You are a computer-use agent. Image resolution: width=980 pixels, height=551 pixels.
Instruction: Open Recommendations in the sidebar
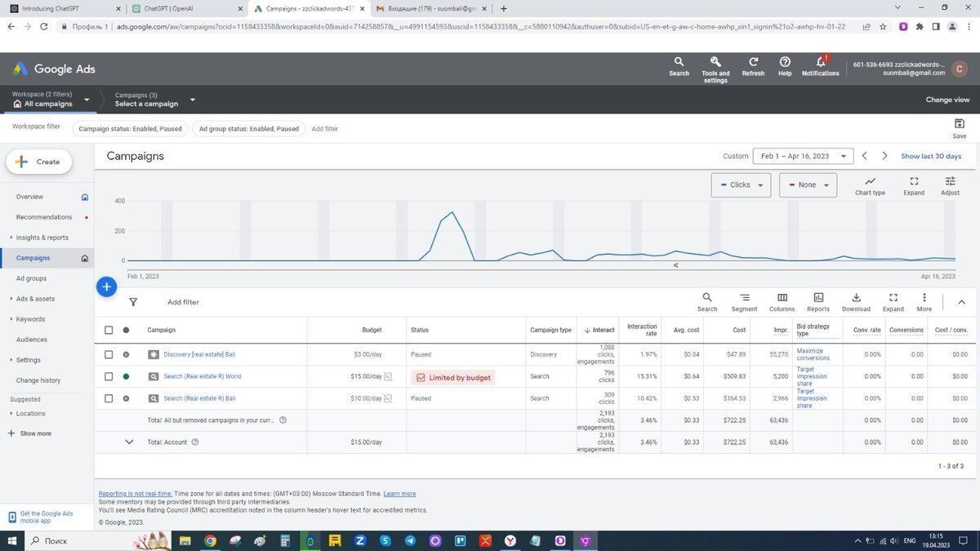44,217
